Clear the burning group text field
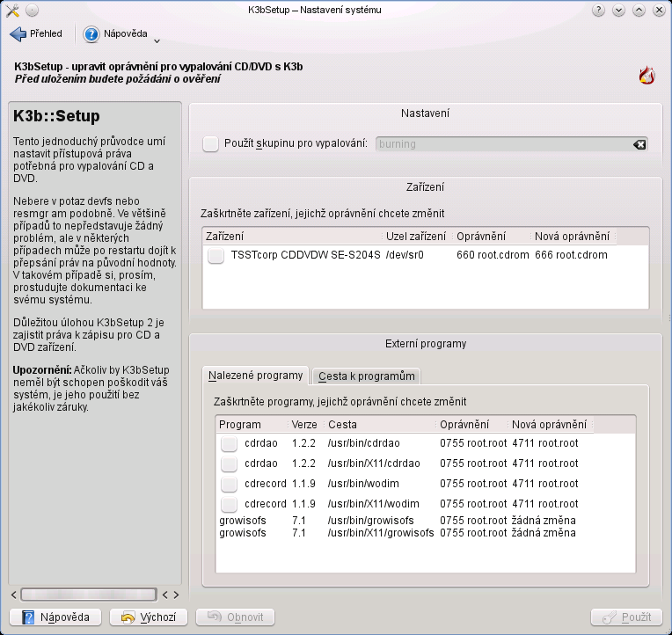Image resolution: width=672 pixels, height=635 pixels. tap(639, 144)
